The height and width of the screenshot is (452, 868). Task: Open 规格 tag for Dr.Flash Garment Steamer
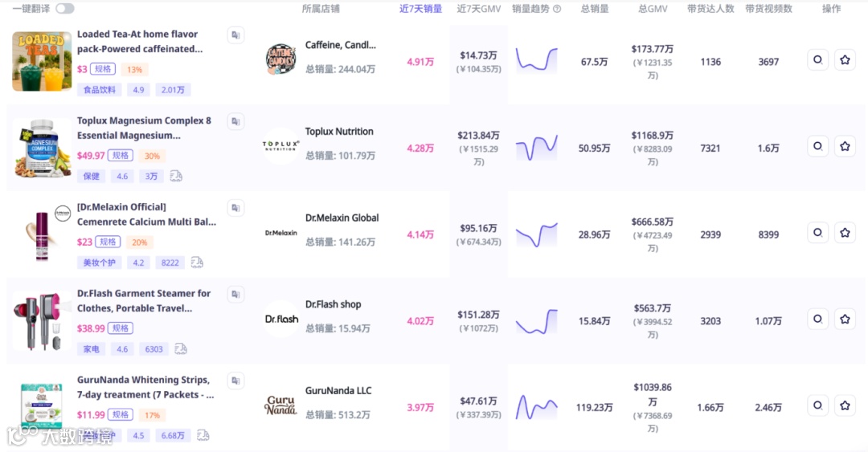121,328
